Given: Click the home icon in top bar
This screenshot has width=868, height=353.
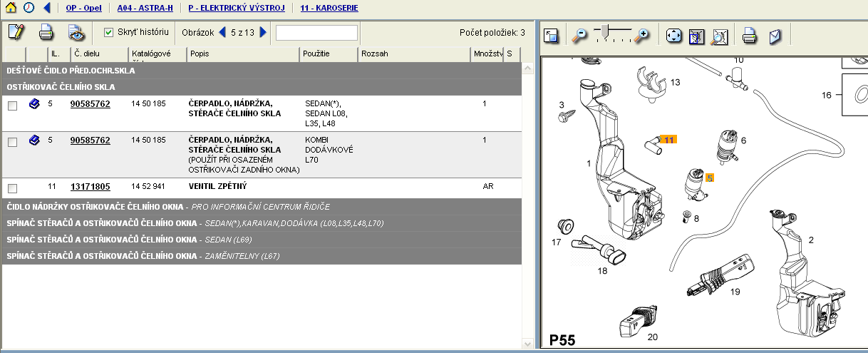Looking at the screenshot, I should pyautogui.click(x=11, y=8).
